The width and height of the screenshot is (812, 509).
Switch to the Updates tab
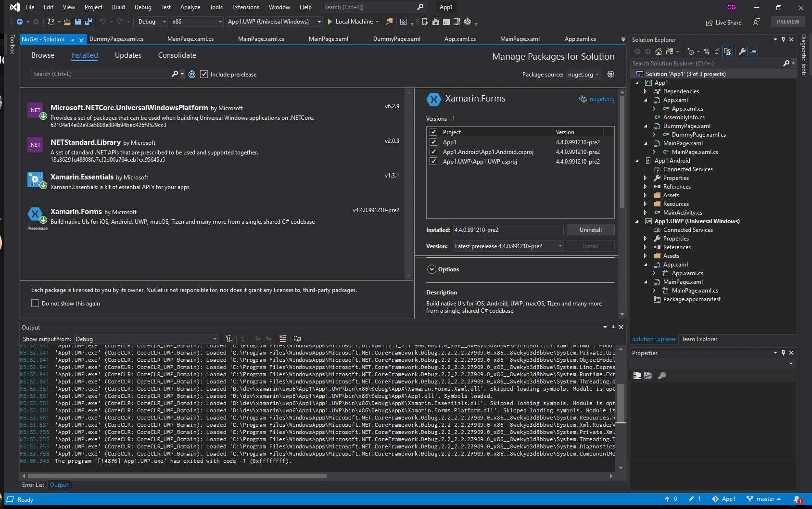click(128, 55)
